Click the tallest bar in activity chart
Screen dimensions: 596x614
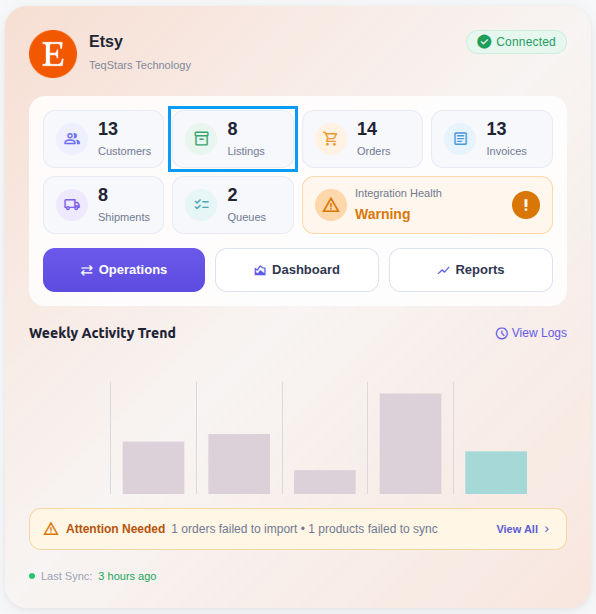click(x=410, y=443)
